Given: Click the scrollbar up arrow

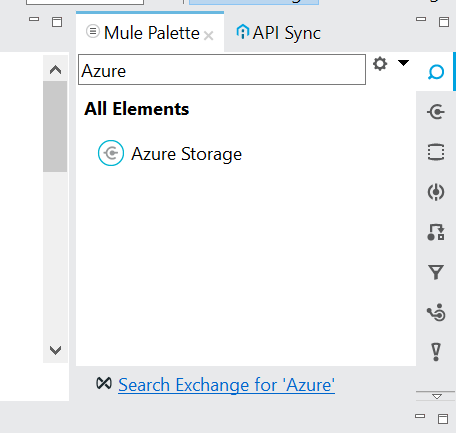Looking at the screenshot, I should pyautogui.click(x=55, y=70).
